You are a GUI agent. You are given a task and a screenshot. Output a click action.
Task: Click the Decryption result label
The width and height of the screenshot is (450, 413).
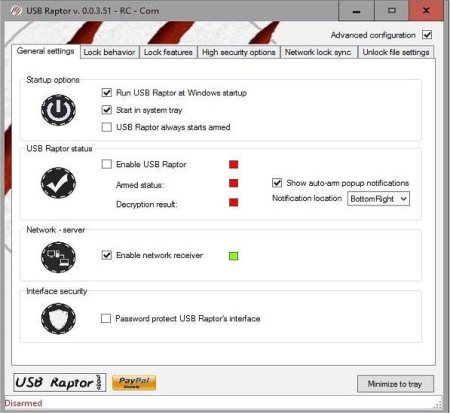point(147,204)
